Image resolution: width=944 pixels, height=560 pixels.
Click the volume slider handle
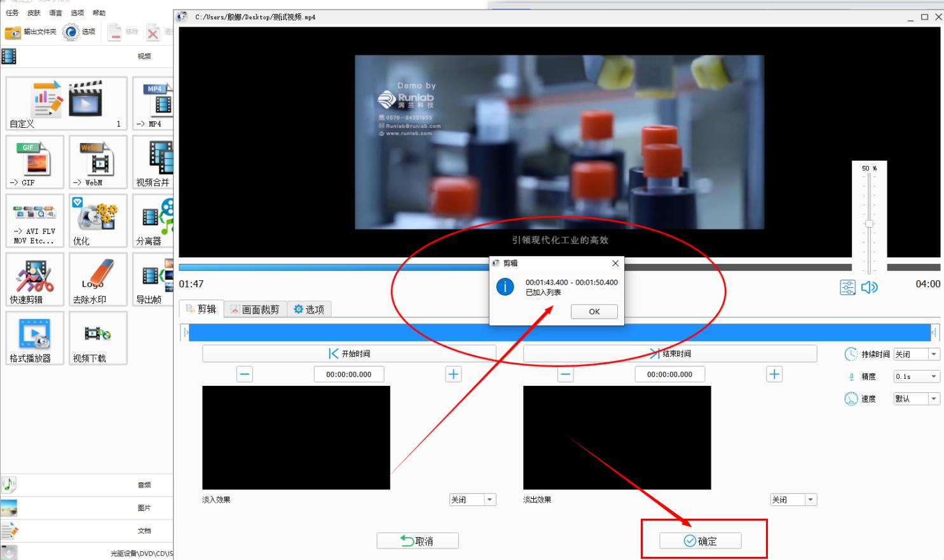(869, 224)
